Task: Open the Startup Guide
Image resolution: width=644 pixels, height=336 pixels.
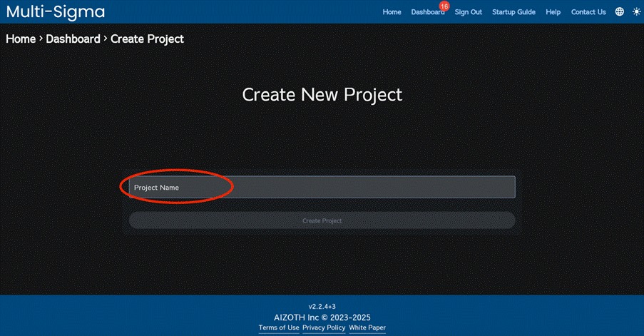Action: [513, 12]
